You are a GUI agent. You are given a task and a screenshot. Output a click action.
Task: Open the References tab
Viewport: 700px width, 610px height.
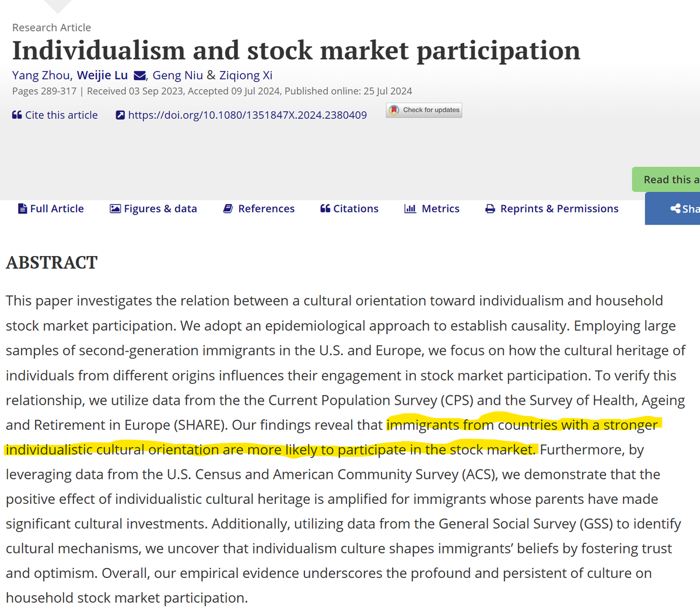click(x=259, y=209)
